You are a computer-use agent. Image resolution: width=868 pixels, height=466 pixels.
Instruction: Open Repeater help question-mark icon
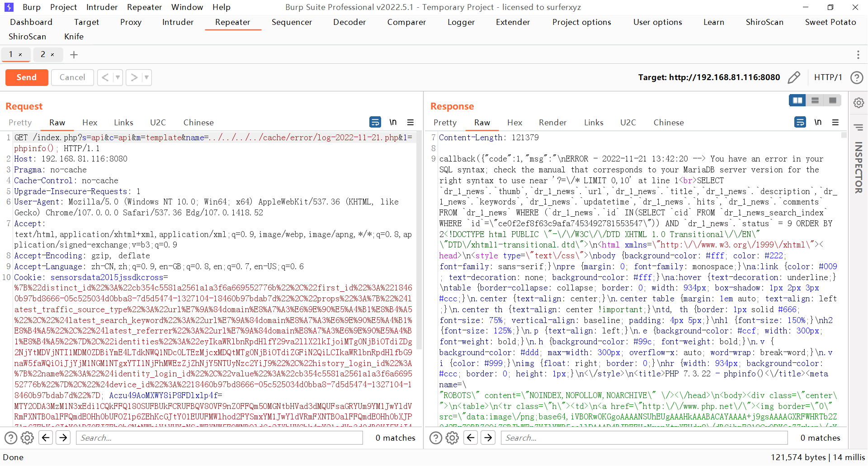(857, 77)
